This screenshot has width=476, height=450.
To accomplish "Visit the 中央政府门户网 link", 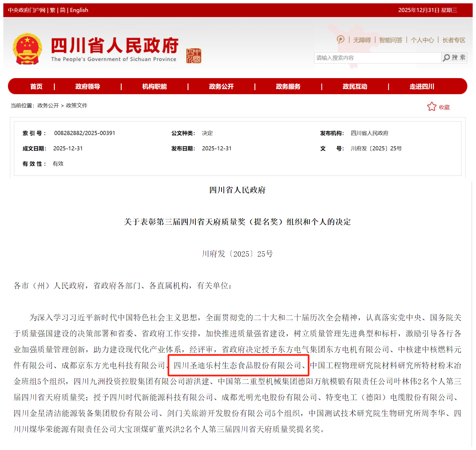I will [25, 10].
